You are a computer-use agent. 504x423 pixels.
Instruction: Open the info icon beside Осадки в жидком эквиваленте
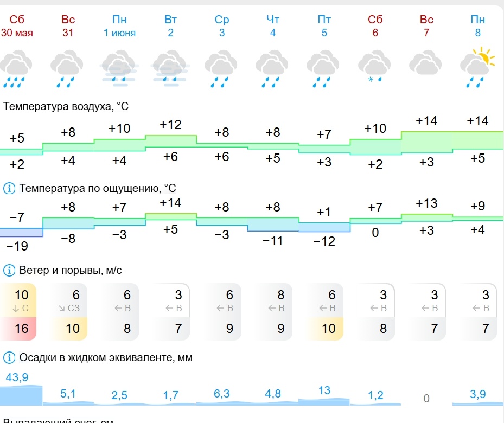click(x=9, y=357)
